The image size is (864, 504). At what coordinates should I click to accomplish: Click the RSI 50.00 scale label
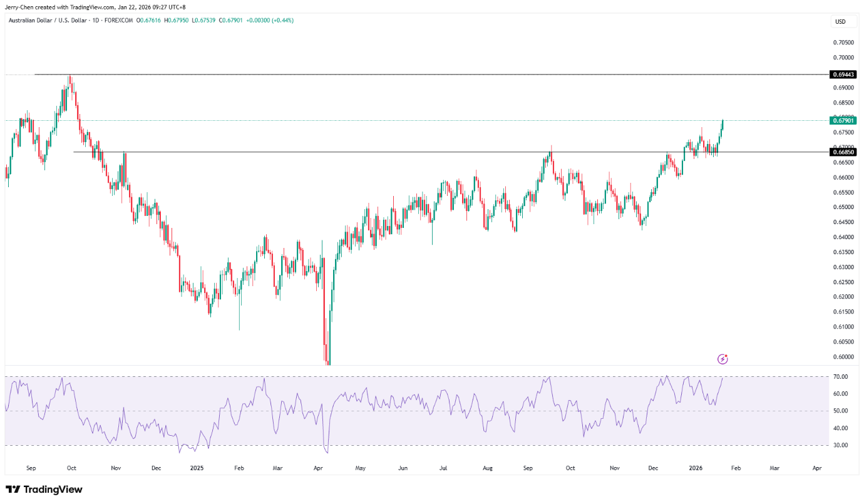point(841,411)
